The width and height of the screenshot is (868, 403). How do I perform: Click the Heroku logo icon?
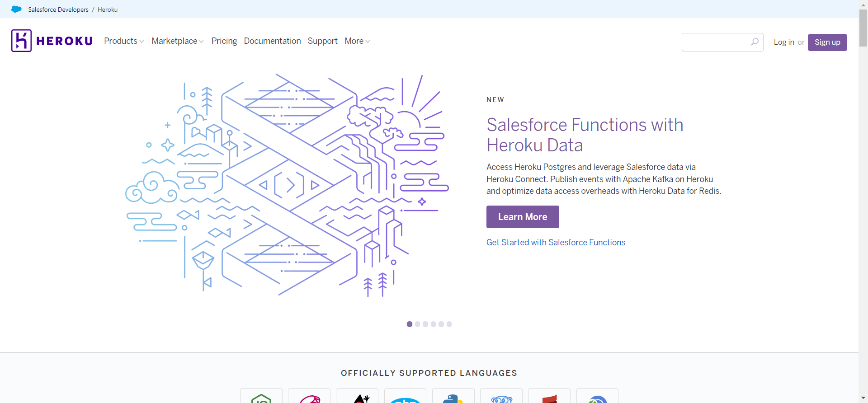click(x=21, y=41)
